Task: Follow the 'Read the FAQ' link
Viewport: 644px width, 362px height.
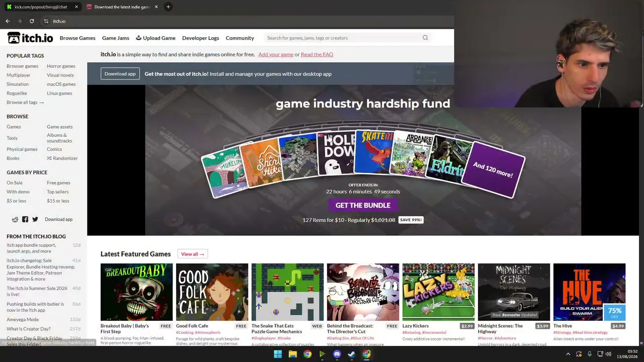Action: coord(317,54)
